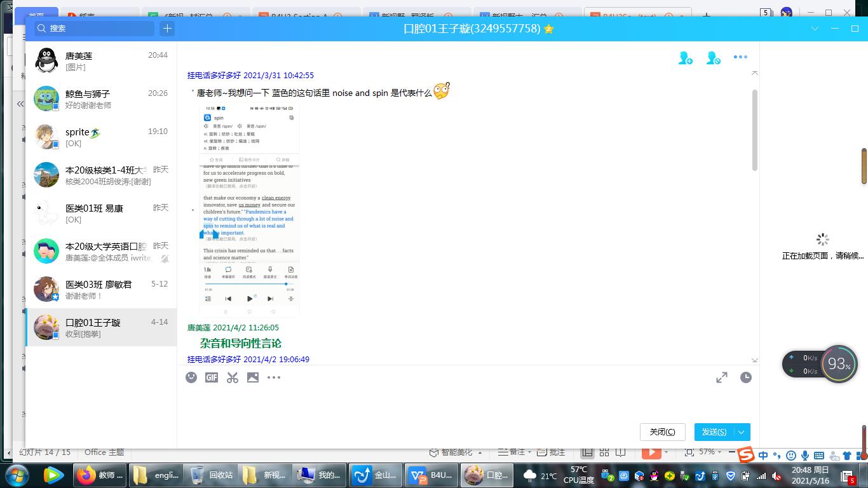Select the 口腔01王子璇 conversation
The height and width of the screenshot is (488, 868).
(x=101, y=328)
